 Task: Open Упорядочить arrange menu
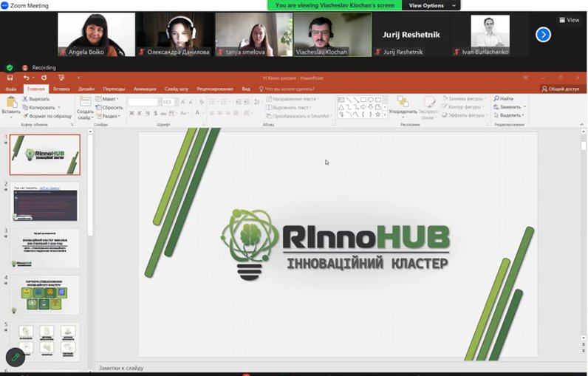tap(403, 107)
